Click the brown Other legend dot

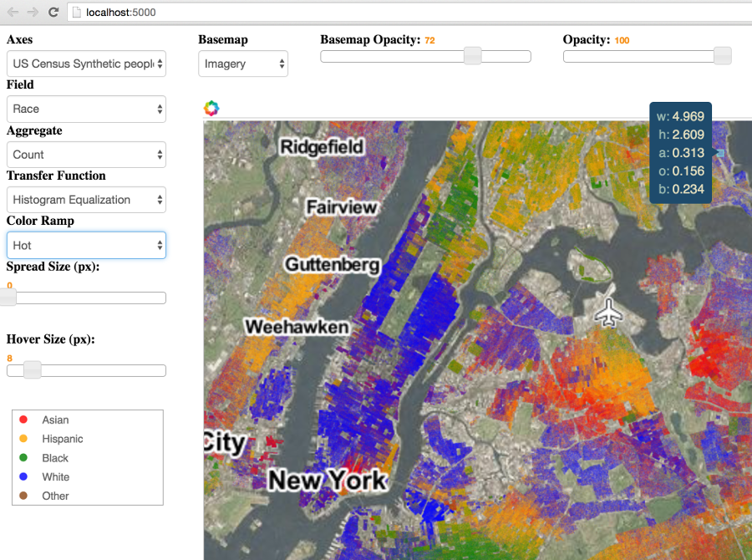point(23,496)
